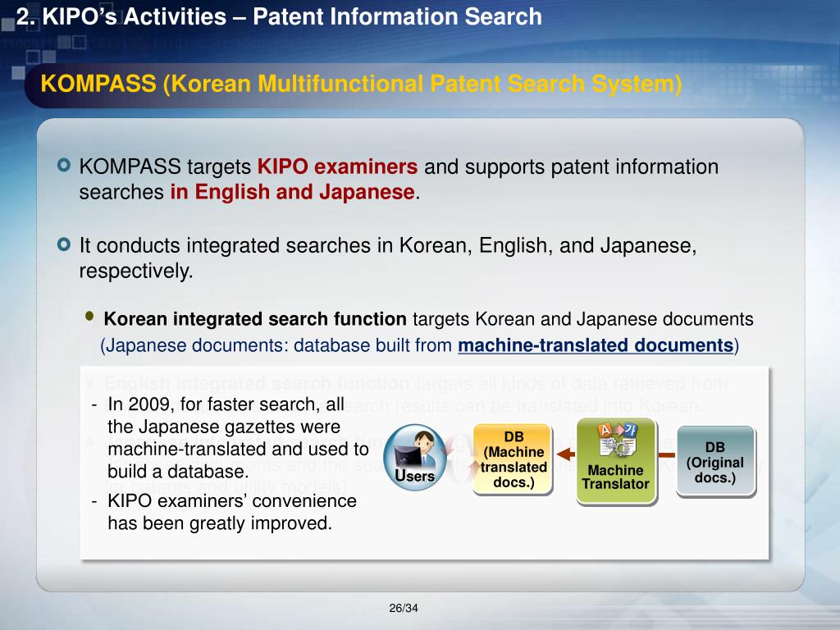This screenshot has height=630, width=840.
Task: Select the DB (Original docs.) box
Action: pyautogui.click(x=715, y=461)
